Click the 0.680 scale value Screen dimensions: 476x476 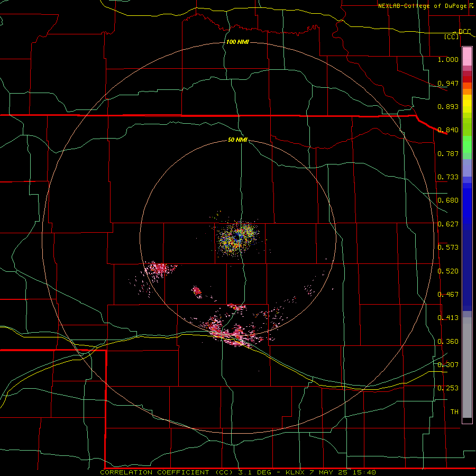[448, 200]
